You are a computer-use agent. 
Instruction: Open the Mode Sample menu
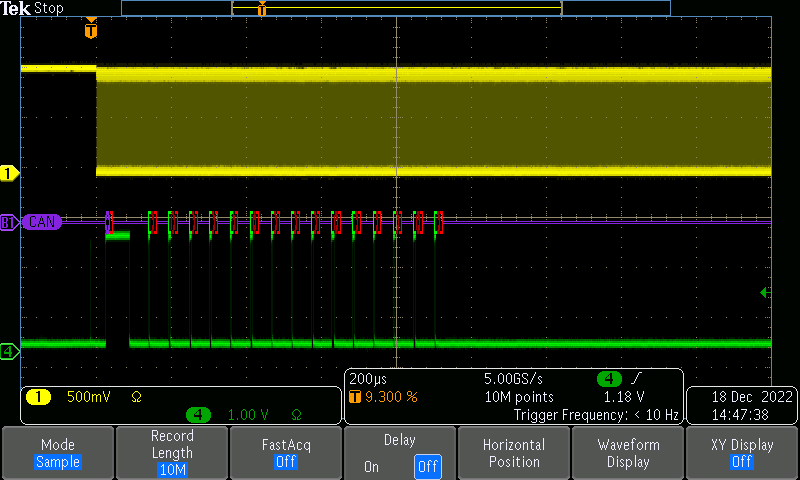tap(58, 452)
